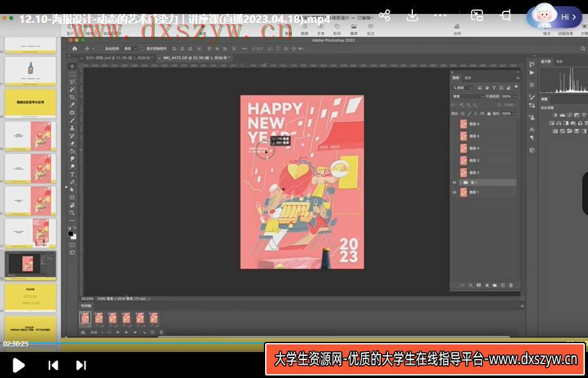Screen dimensions: 588x378
Task: Select the Magic Wand tool
Action: 72,89
